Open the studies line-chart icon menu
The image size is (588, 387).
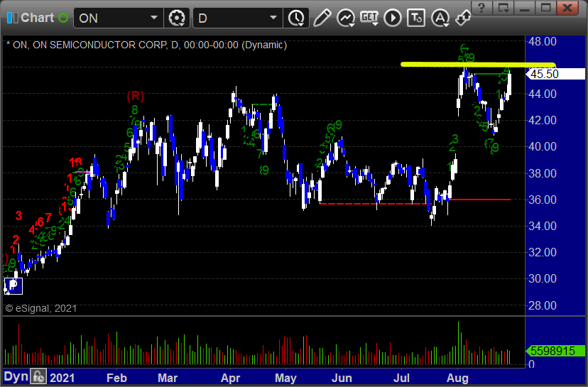point(346,18)
